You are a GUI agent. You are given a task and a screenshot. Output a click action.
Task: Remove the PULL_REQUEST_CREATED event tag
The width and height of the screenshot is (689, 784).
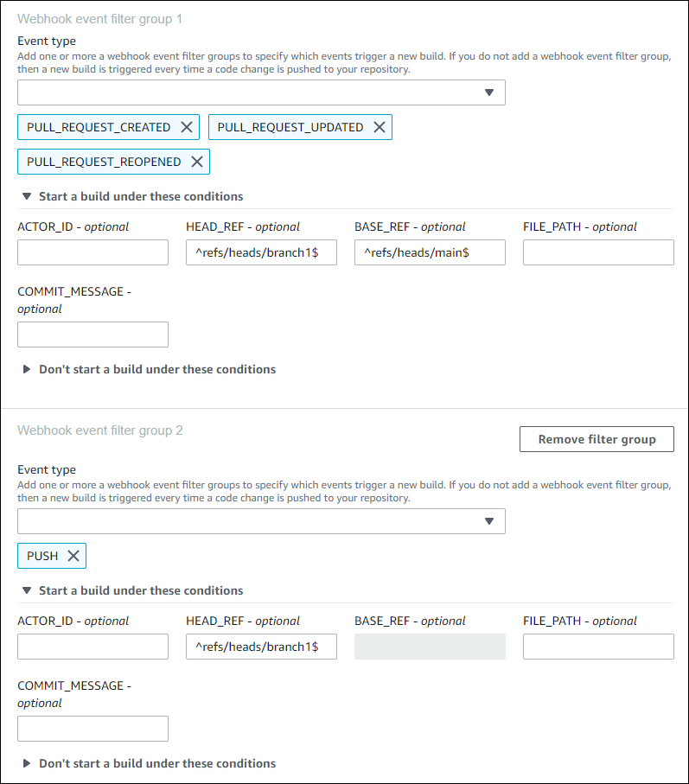[187, 127]
